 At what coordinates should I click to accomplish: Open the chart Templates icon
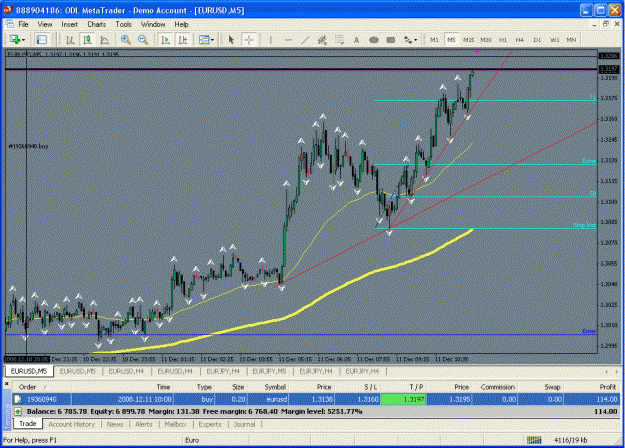point(204,40)
